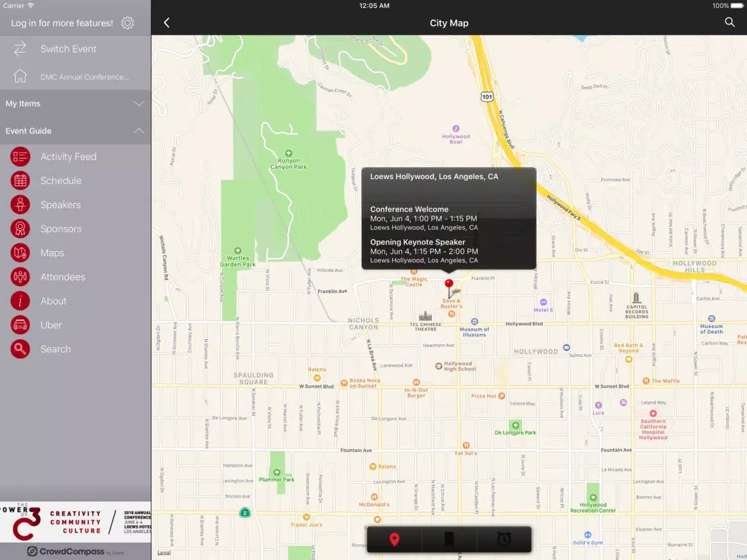Screen dimensions: 747x560
Task: Tap the Loews Hollywood callout title
Action: [434, 177]
